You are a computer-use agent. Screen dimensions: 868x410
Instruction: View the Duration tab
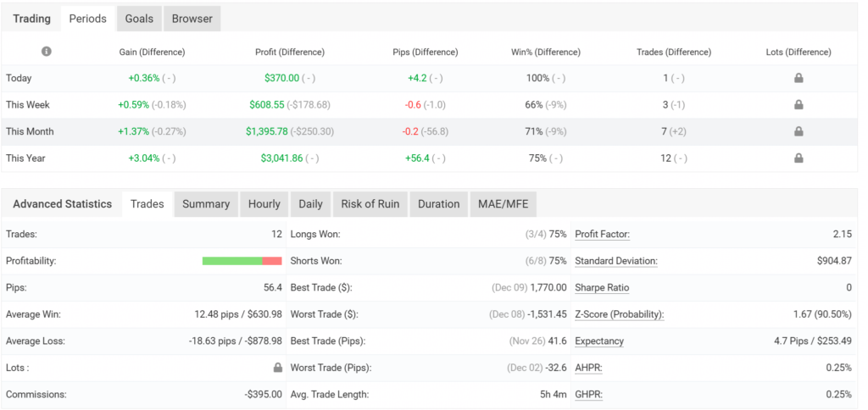438,204
